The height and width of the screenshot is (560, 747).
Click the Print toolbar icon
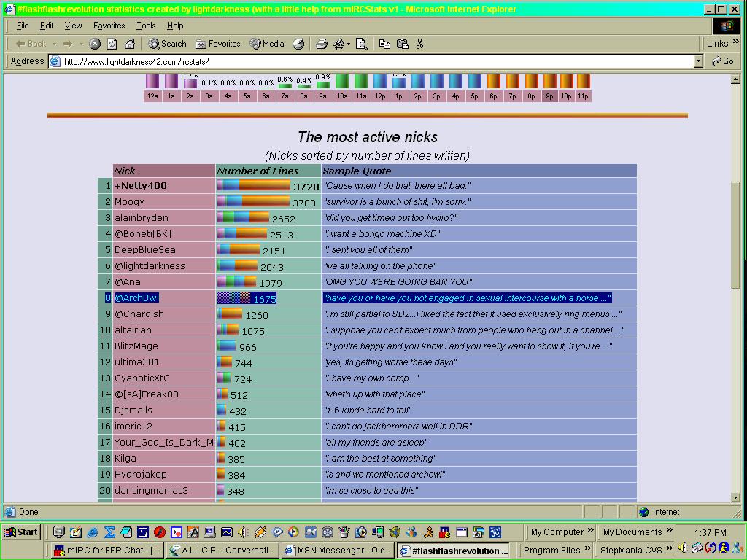[x=322, y=44]
